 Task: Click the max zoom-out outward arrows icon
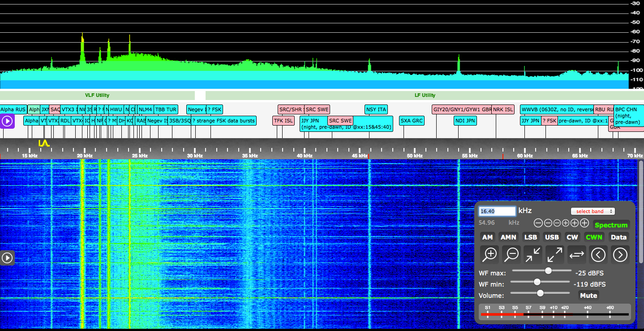tap(554, 255)
